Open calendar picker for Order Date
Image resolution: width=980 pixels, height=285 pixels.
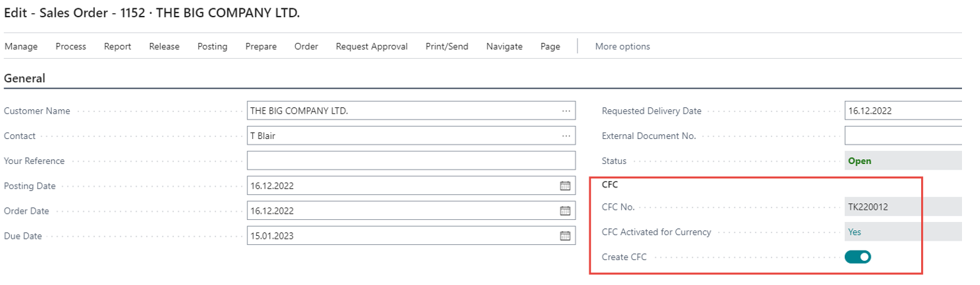565,211
